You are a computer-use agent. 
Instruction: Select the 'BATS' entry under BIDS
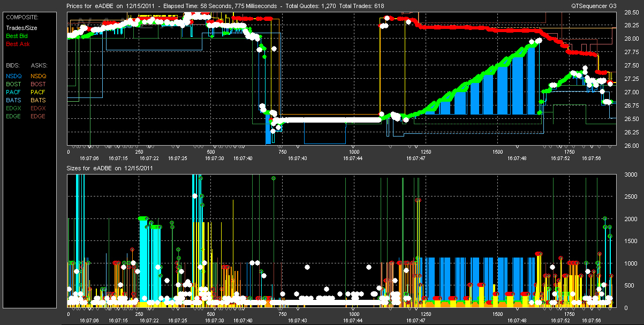(x=14, y=100)
